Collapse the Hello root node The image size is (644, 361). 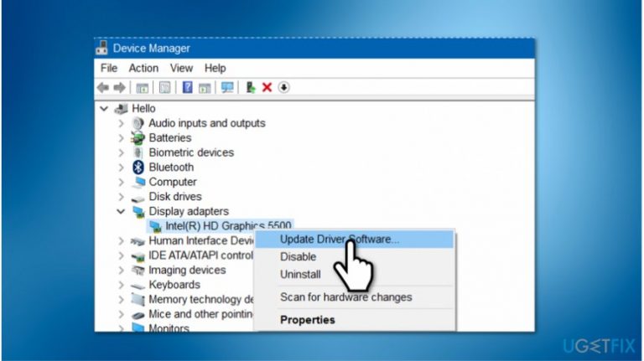(104, 109)
